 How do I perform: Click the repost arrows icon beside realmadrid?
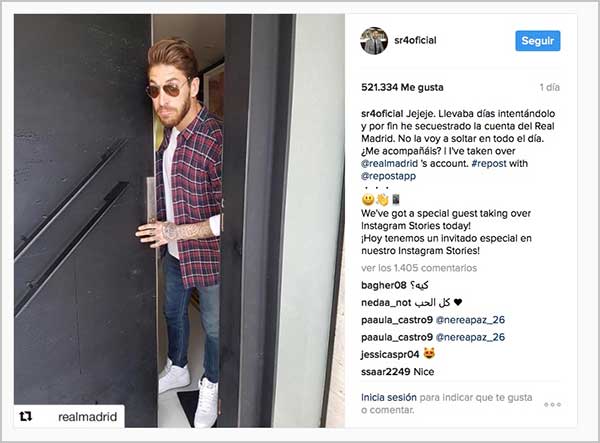point(26,416)
